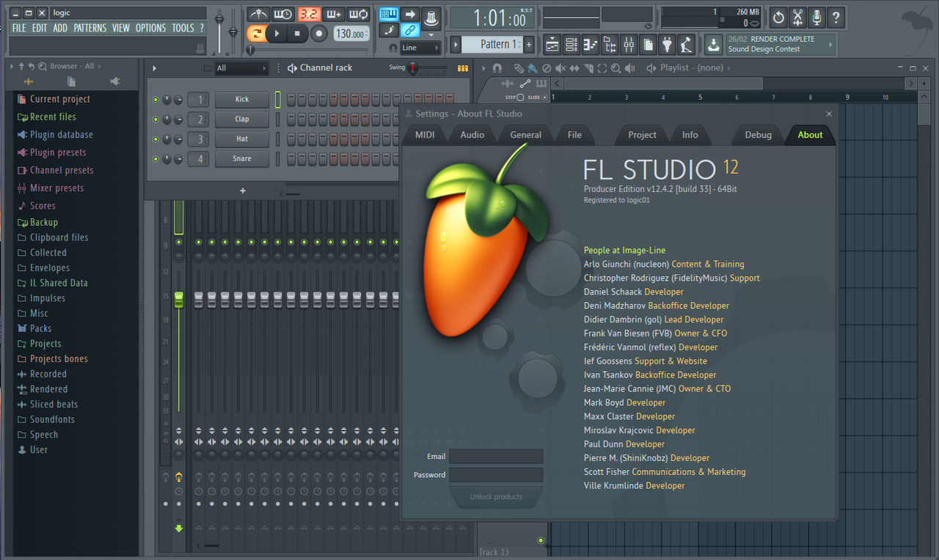
Task: Expand the Channel rack options arrow
Action: click(x=154, y=68)
